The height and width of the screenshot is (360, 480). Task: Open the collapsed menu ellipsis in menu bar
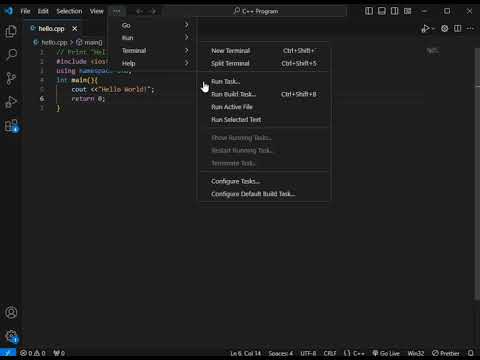[x=116, y=11]
